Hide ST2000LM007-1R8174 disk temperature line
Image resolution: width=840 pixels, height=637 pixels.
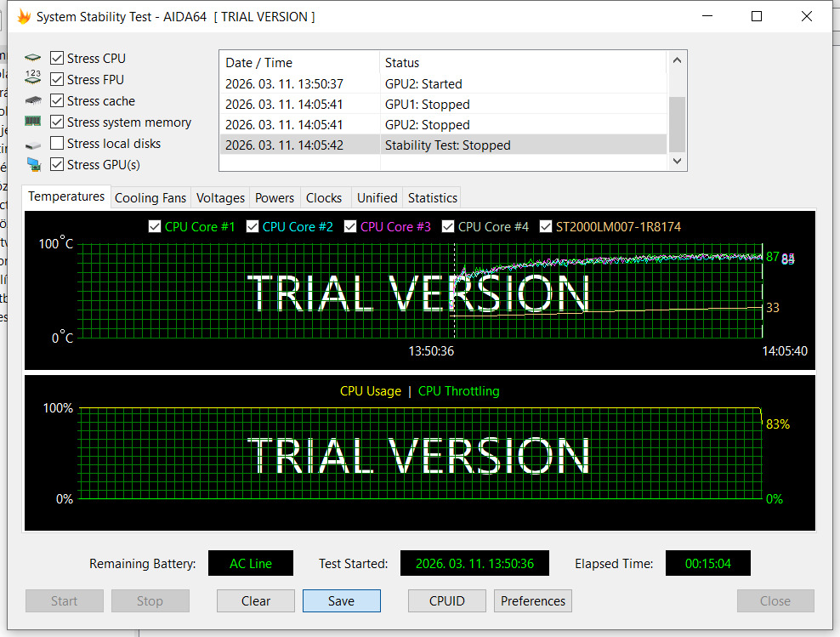point(546,226)
